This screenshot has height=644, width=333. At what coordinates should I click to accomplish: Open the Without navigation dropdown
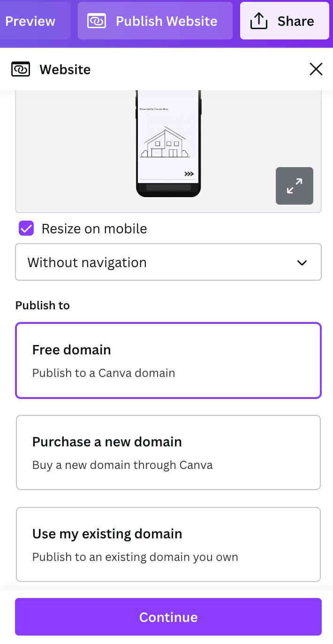pyautogui.click(x=168, y=262)
